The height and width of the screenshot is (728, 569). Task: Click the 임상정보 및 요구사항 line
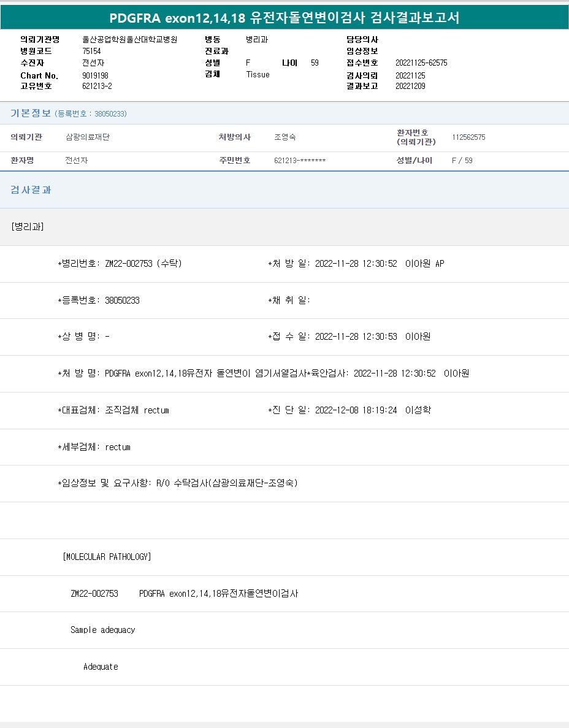(x=178, y=483)
